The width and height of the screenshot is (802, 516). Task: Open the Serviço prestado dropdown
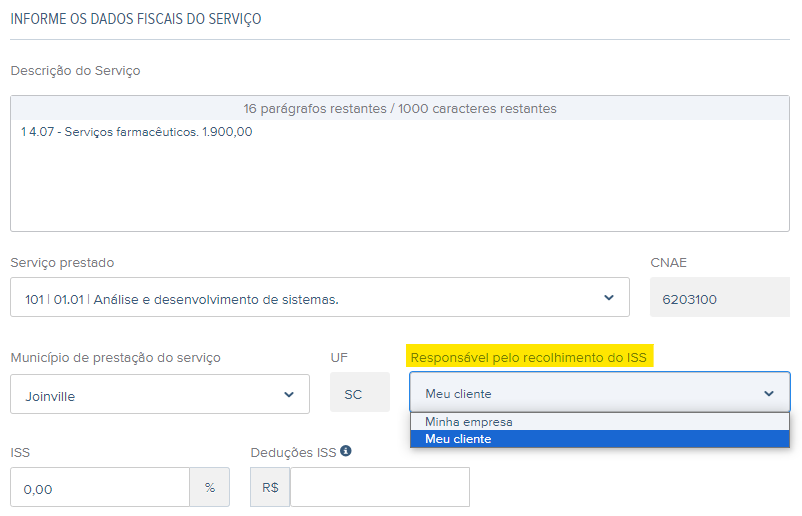320,297
